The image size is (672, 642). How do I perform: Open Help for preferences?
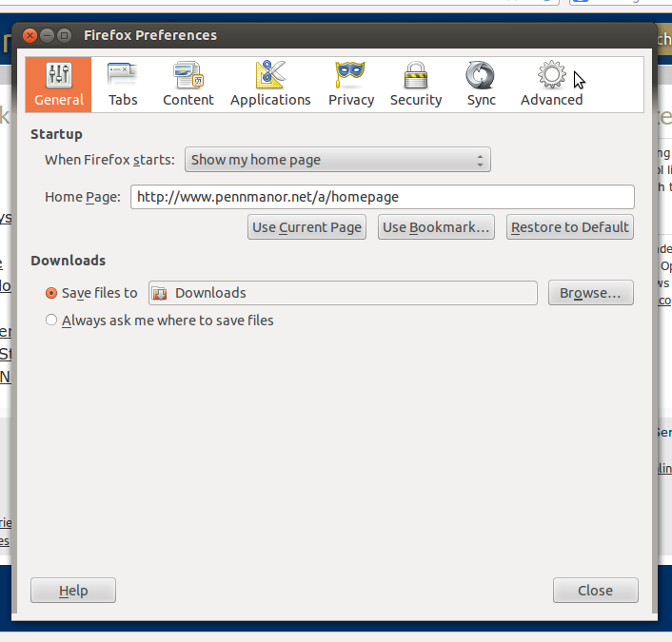coord(73,591)
